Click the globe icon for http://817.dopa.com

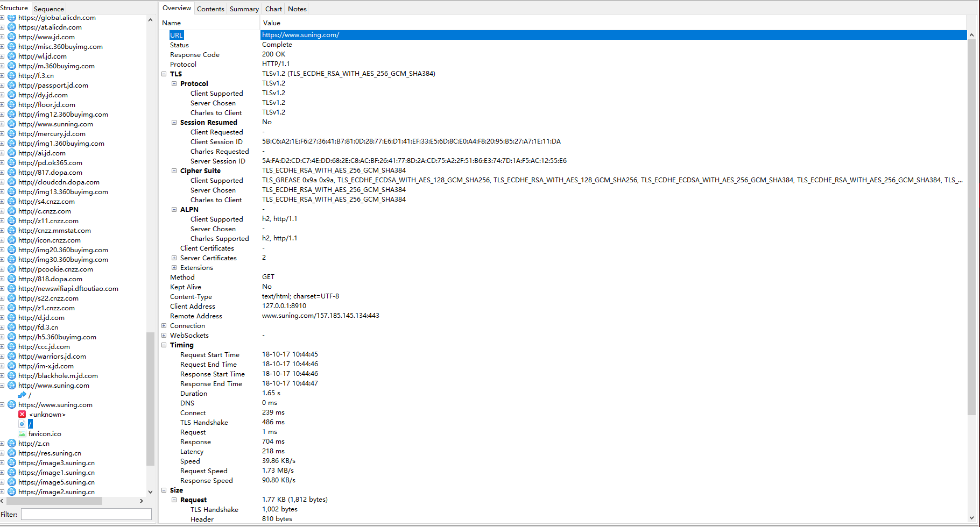click(12, 173)
